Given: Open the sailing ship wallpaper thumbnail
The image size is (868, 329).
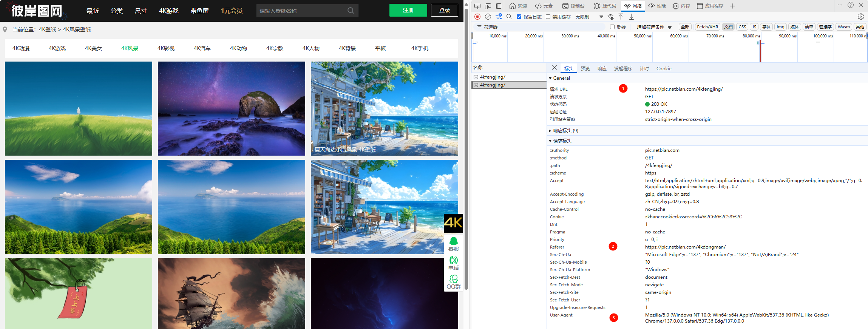Looking at the screenshot, I should [x=231, y=293].
